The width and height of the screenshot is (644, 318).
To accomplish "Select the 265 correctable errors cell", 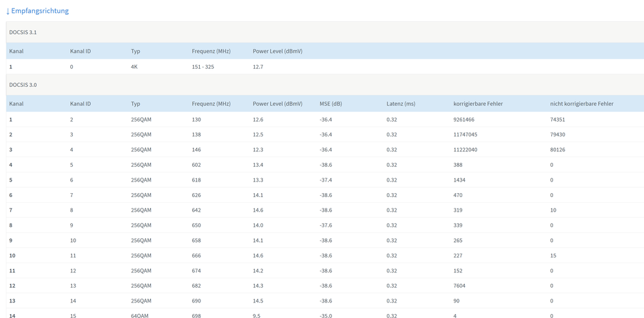I will (458, 241).
